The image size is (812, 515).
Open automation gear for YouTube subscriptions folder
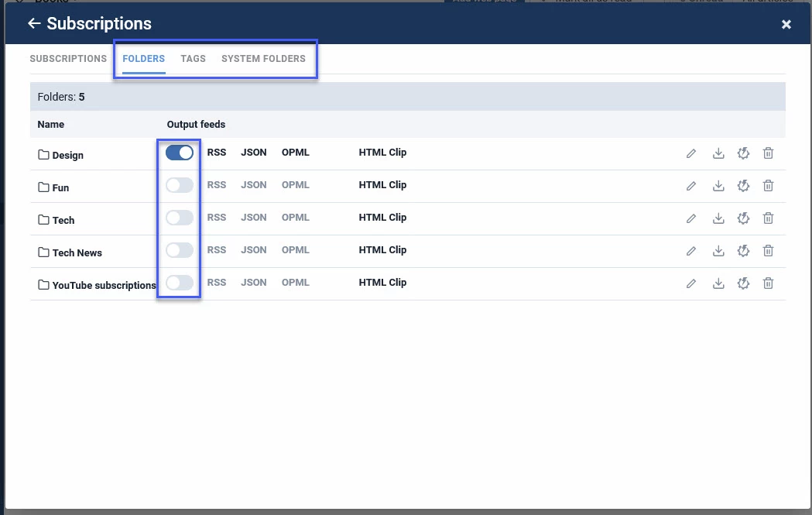743,283
